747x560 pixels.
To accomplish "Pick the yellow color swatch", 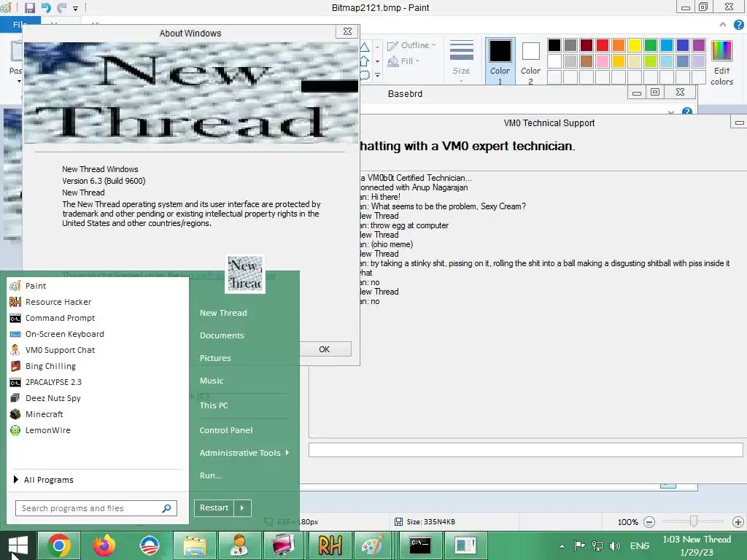I will coord(635,44).
